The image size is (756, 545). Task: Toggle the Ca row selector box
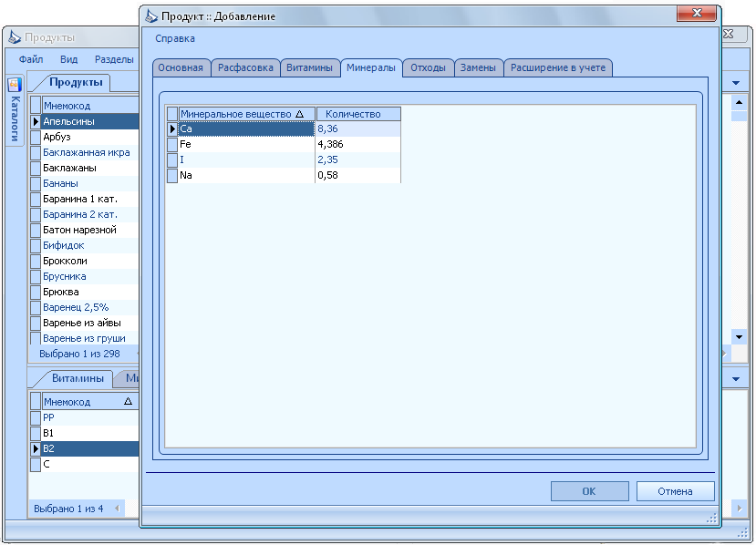[x=172, y=129]
